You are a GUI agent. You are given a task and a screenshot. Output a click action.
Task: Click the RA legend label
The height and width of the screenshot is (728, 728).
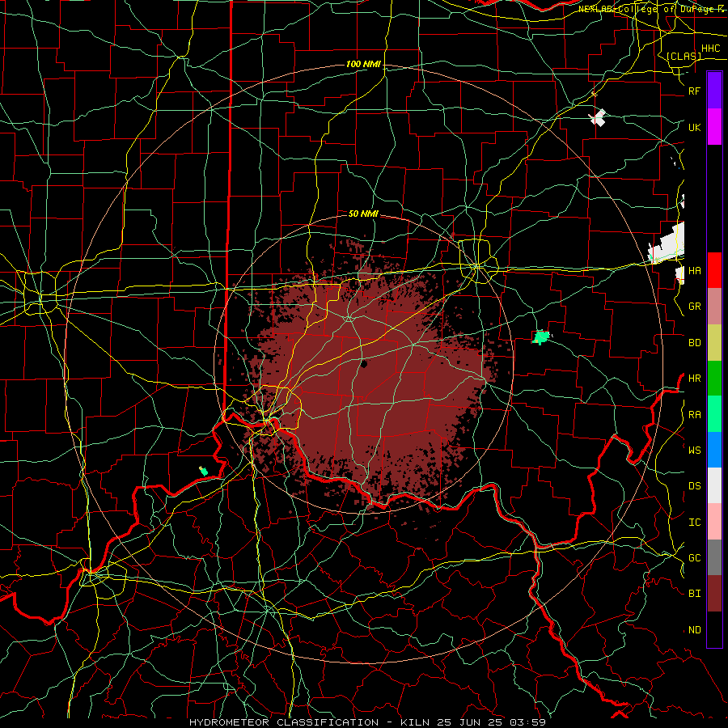(694, 415)
